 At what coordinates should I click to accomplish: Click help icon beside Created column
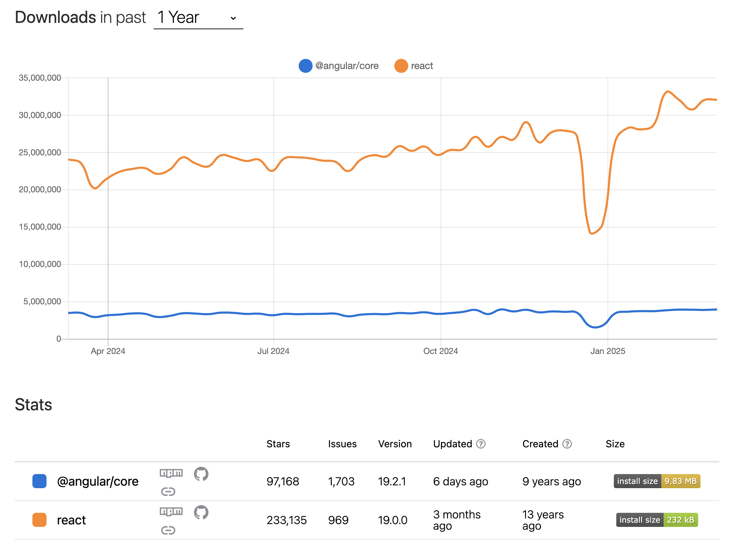567,444
